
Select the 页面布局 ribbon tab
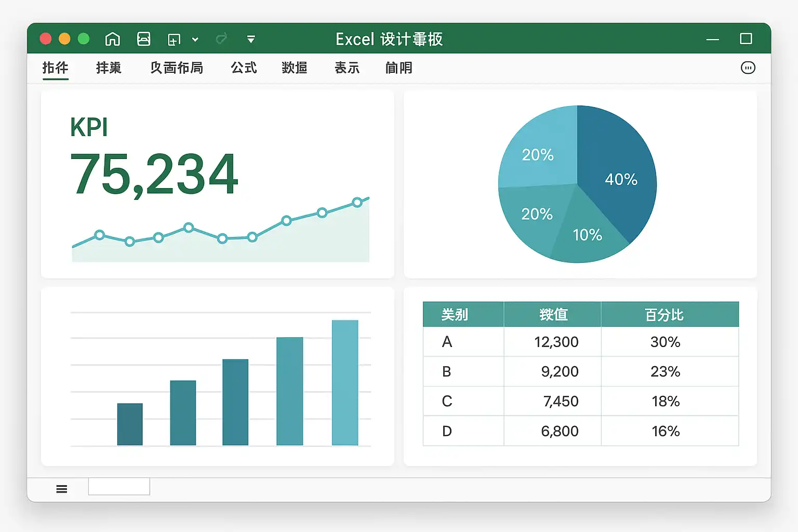pos(177,68)
